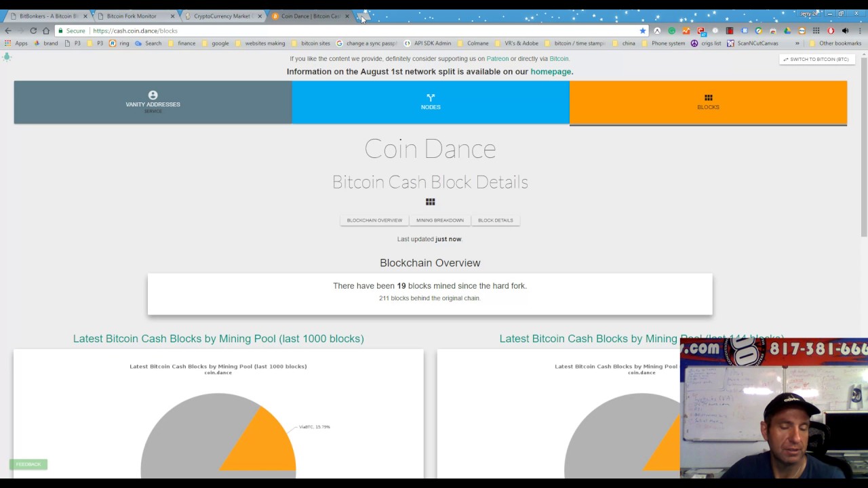Expand the websites making bookmarks folder
This screenshot has width=868, height=488.
[260, 43]
